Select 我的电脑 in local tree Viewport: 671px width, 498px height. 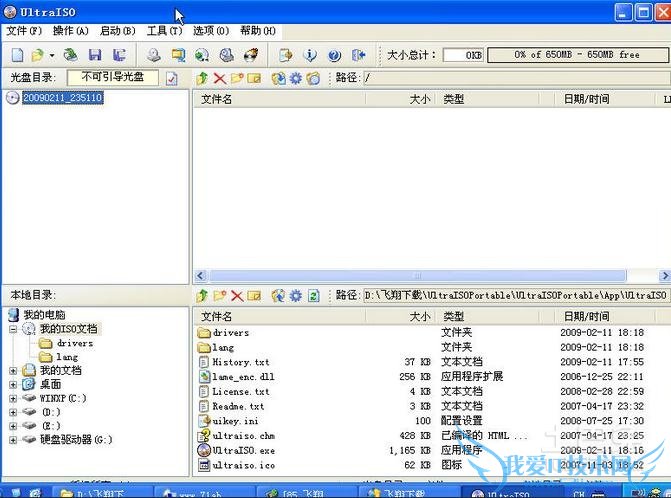(44, 315)
